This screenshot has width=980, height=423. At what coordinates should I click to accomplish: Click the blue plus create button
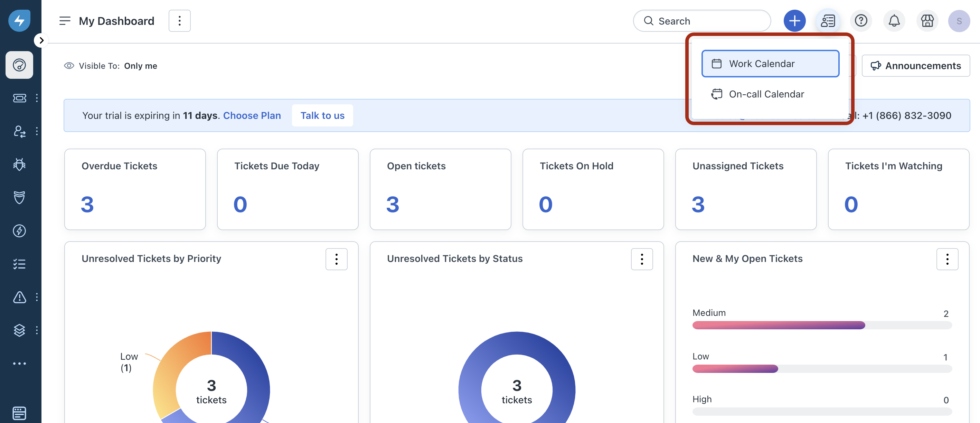click(x=794, y=21)
